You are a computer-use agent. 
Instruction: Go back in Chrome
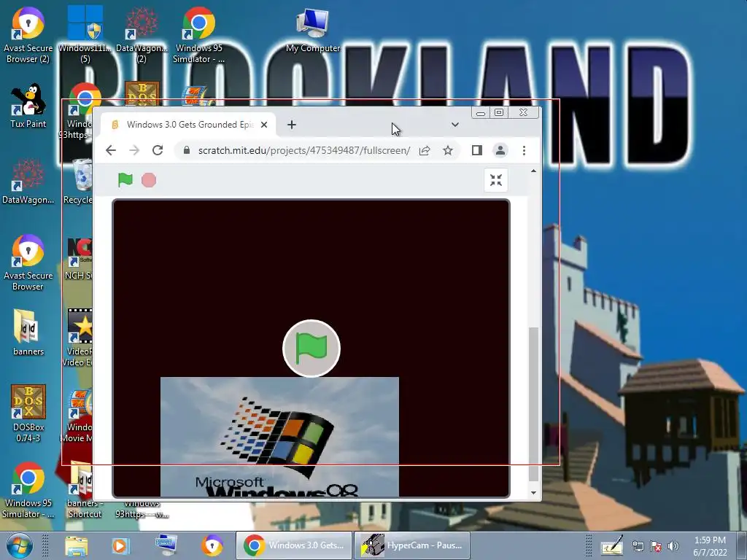[111, 150]
